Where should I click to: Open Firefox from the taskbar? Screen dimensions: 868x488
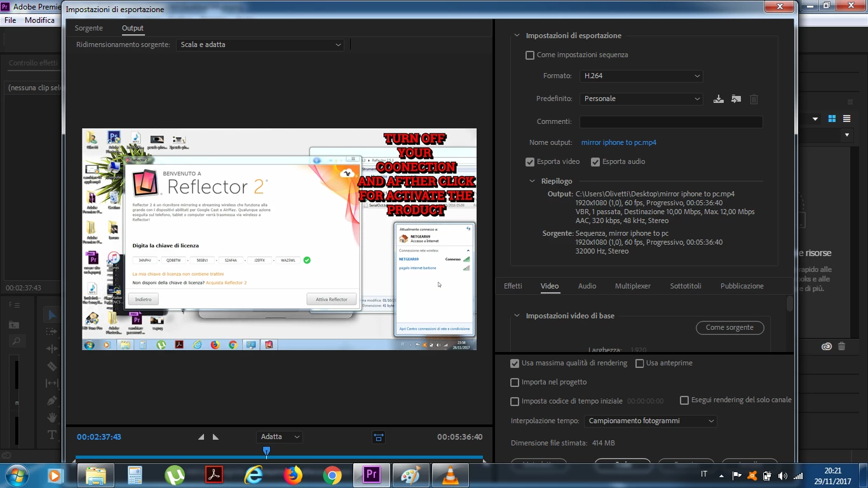tap(293, 475)
